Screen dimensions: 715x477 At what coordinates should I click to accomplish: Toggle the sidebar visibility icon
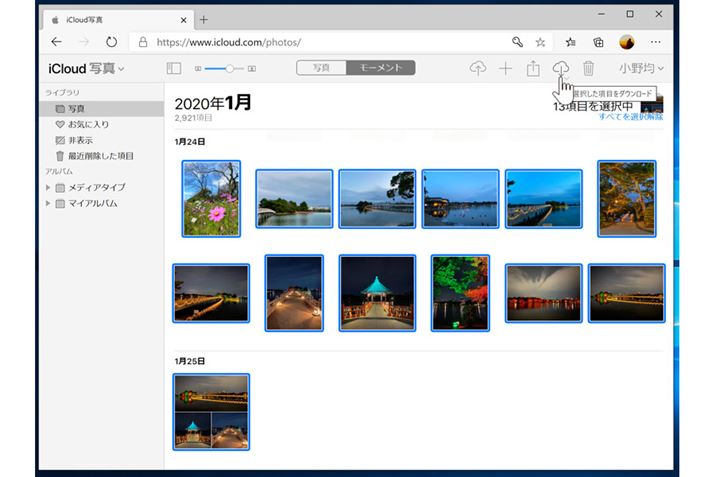click(x=173, y=68)
